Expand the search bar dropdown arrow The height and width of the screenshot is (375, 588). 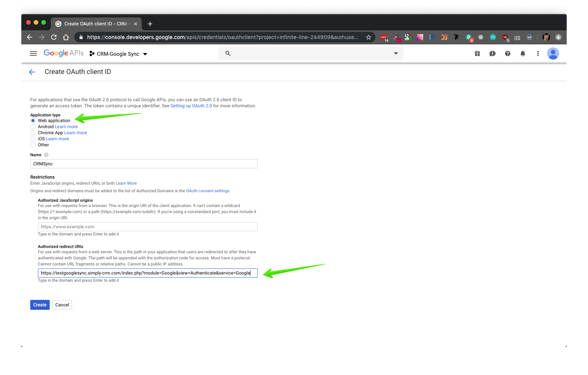396,53
